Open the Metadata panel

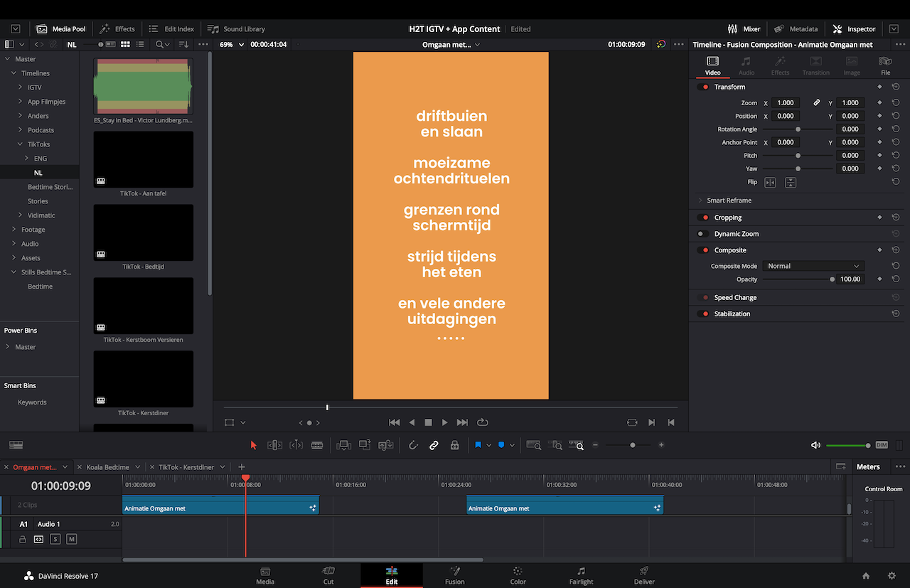(x=796, y=29)
